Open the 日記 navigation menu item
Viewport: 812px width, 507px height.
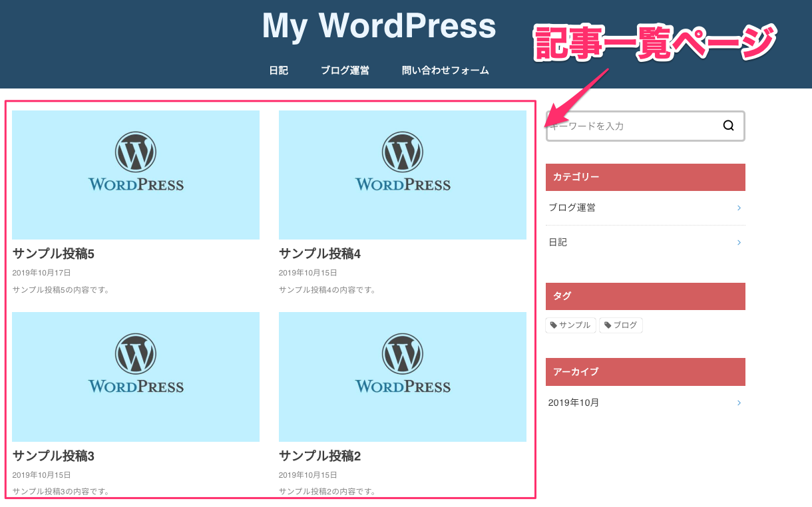[x=278, y=71]
